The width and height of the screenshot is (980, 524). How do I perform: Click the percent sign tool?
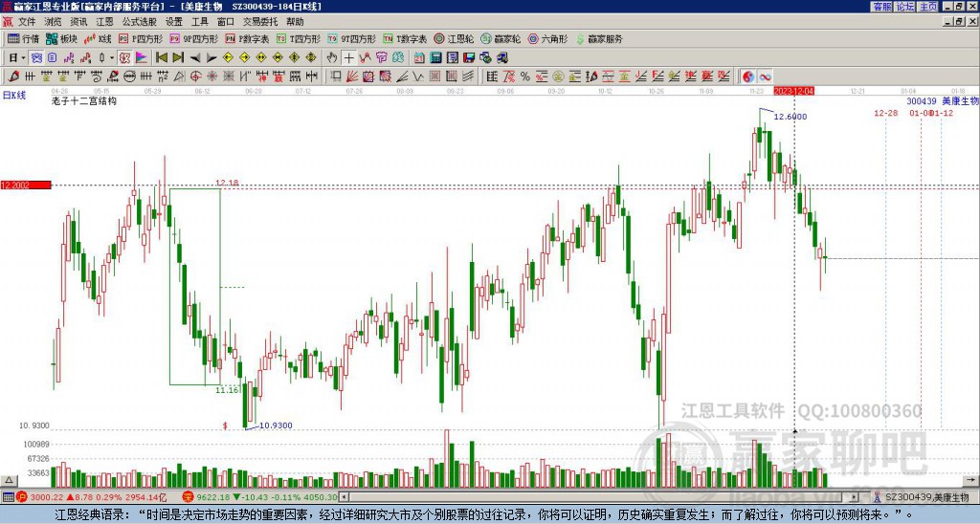click(525, 76)
